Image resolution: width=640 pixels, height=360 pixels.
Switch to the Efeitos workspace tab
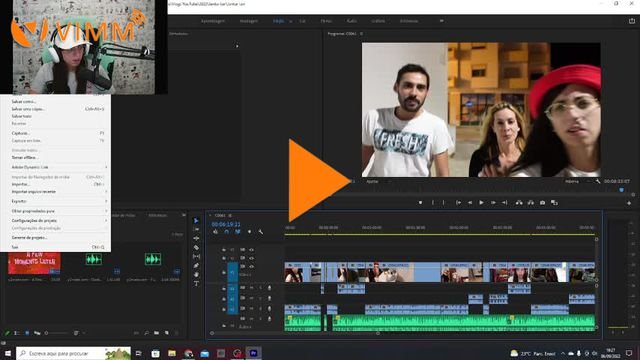coord(326,21)
